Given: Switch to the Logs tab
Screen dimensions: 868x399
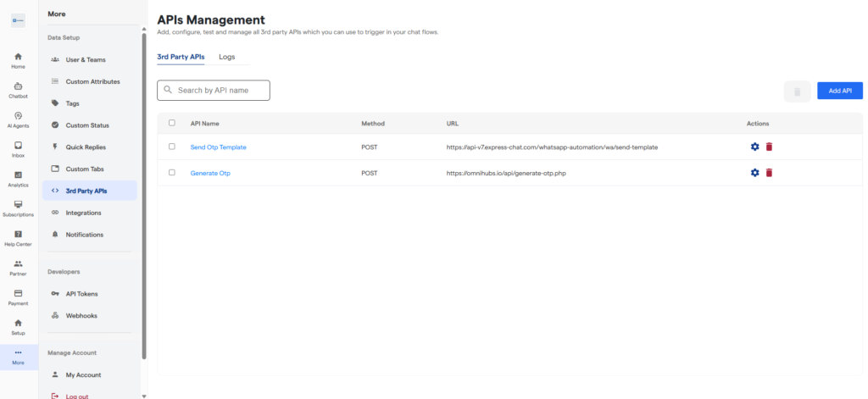Looking at the screenshot, I should click(x=227, y=57).
